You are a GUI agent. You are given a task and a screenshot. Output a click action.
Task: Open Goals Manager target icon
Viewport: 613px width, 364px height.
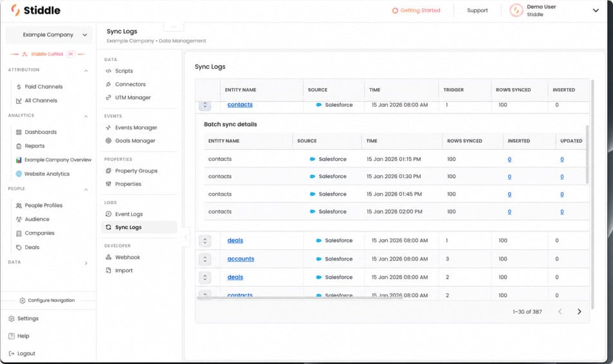(109, 141)
